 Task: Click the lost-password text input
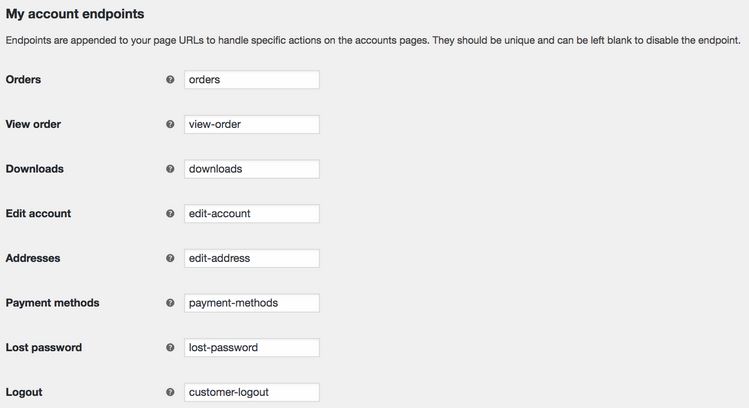pos(252,347)
